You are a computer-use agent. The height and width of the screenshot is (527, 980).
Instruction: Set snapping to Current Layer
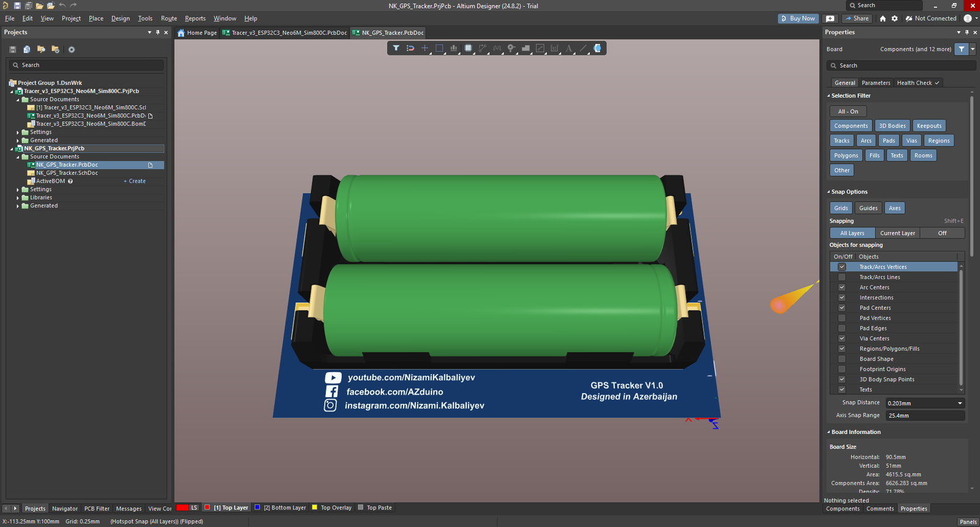click(897, 233)
